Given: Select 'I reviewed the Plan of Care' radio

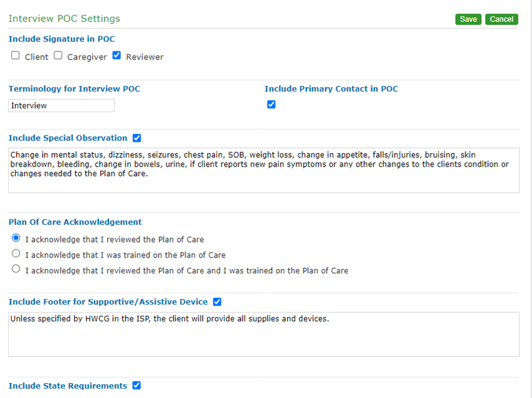Looking at the screenshot, I should (x=16, y=238).
